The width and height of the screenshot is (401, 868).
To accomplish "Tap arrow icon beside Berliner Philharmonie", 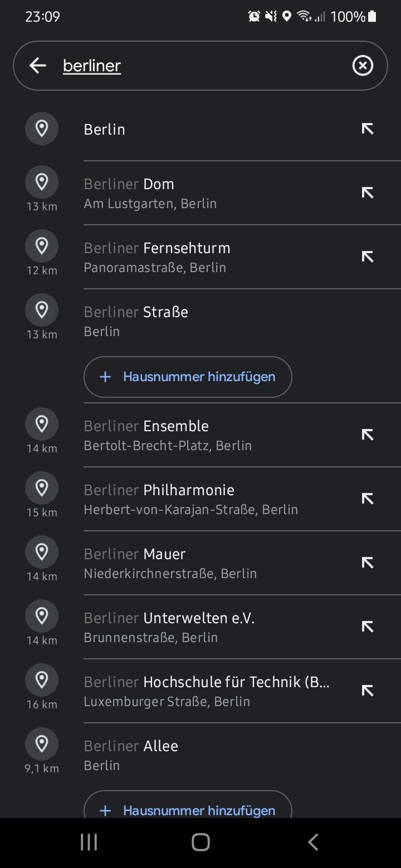I will [x=367, y=499].
